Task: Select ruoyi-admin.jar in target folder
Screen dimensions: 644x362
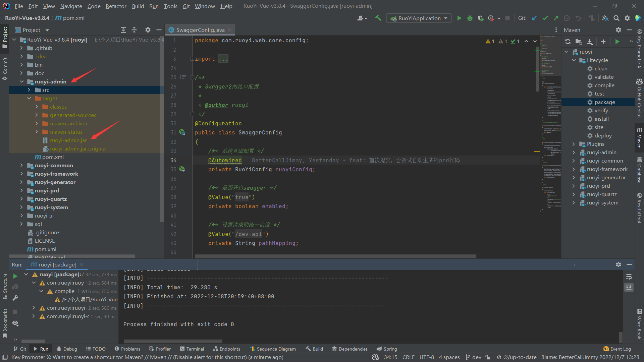Action: (x=68, y=140)
